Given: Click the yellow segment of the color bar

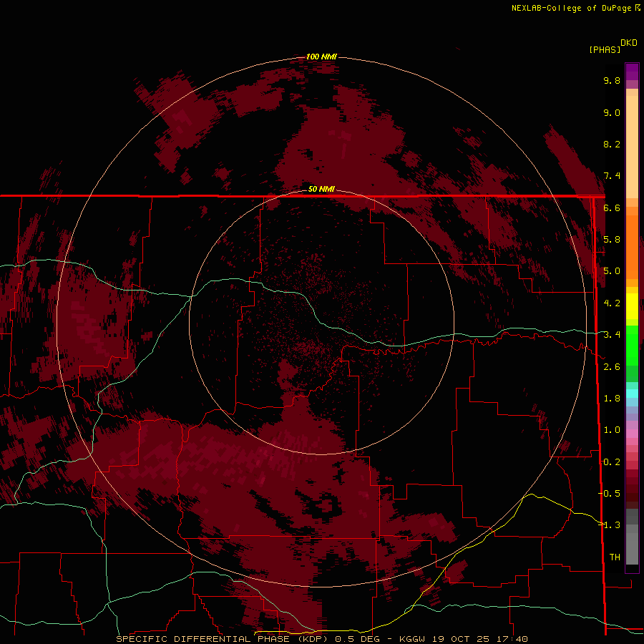Looking at the screenshot, I should point(632,306).
